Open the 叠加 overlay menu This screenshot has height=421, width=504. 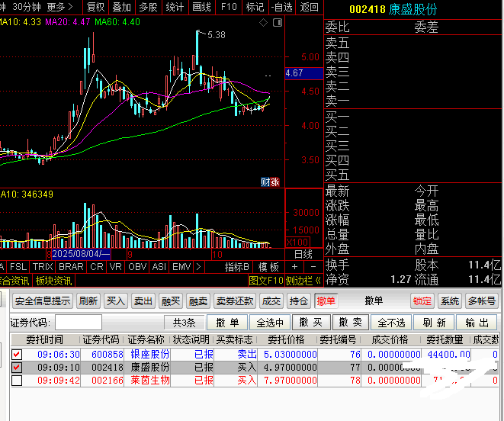coord(122,7)
